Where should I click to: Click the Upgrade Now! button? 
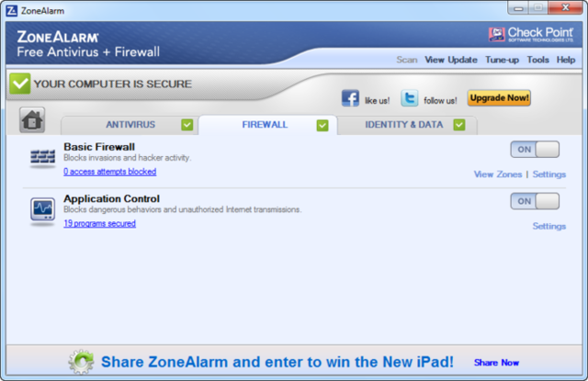(499, 98)
